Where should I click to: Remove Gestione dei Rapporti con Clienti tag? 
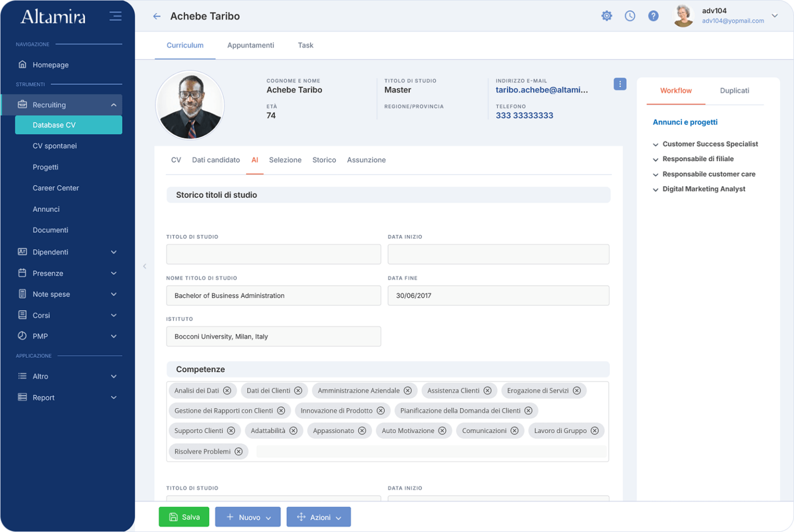click(x=281, y=411)
